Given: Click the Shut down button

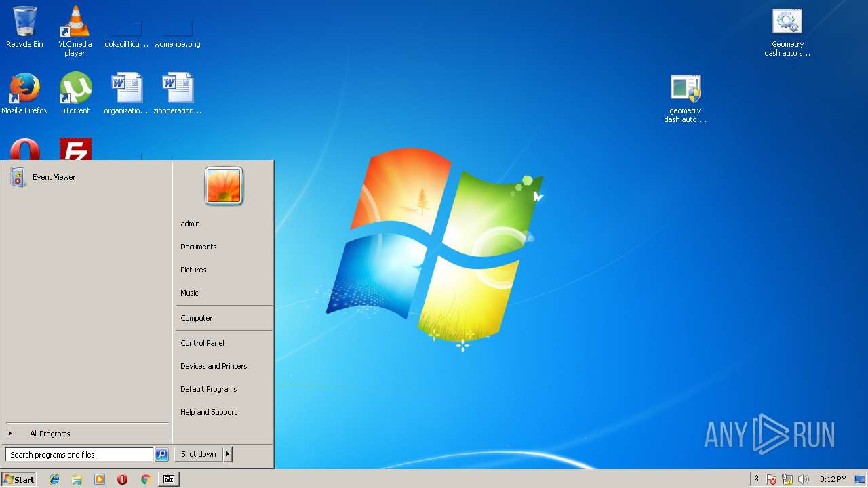Looking at the screenshot, I should tap(199, 454).
